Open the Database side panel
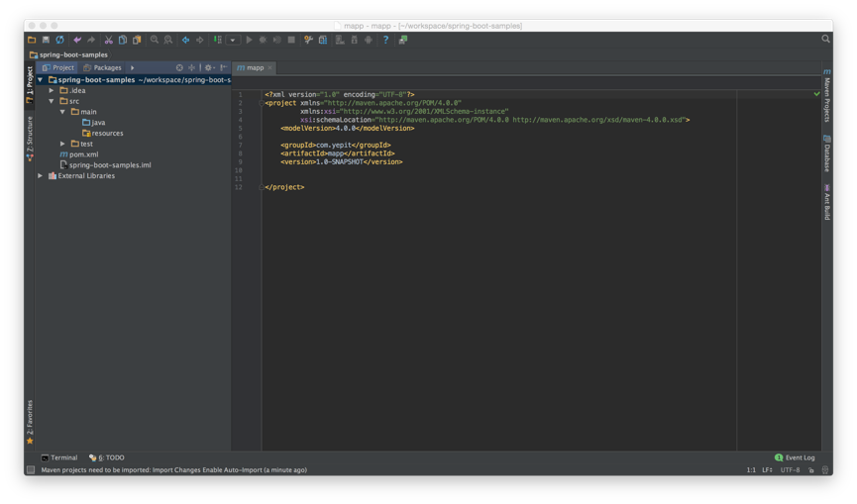This screenshot has width=857, height=504. coord(827,153)
